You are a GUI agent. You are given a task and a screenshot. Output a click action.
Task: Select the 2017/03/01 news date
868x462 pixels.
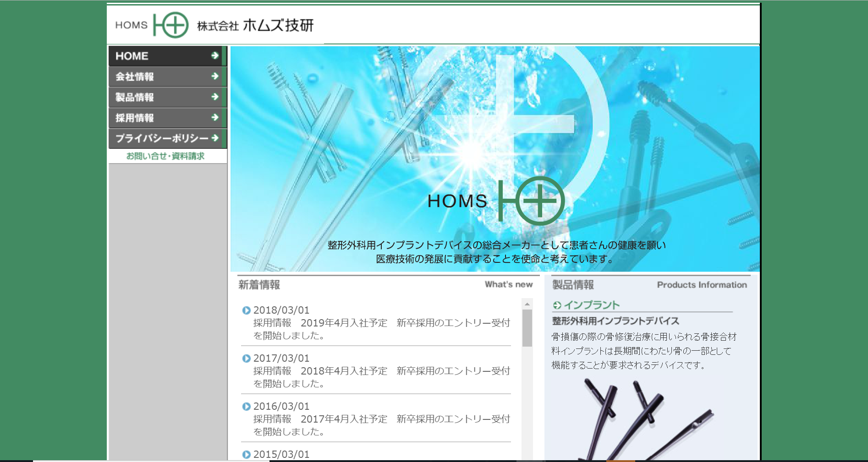point(281,359)
